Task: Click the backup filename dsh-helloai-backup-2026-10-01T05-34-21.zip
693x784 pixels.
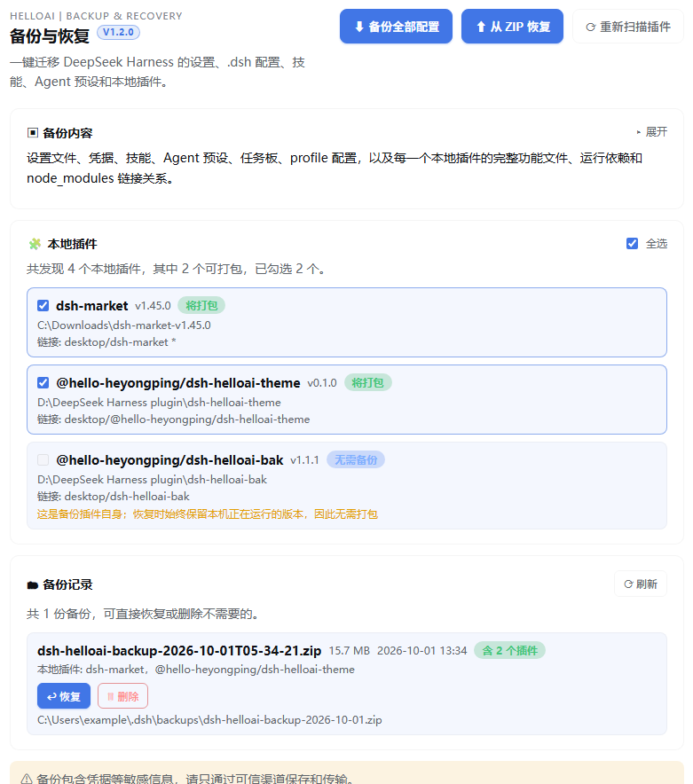Action: click(x=179, y=650)
